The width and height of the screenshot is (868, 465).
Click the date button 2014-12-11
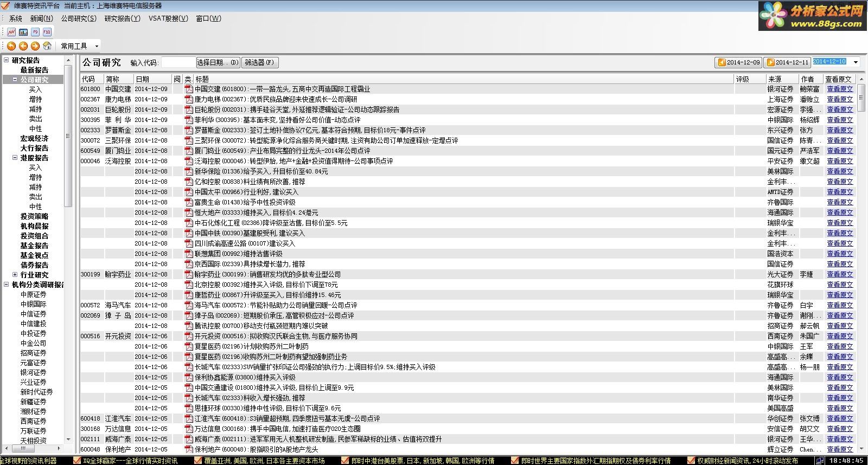[x=787, y=62]
